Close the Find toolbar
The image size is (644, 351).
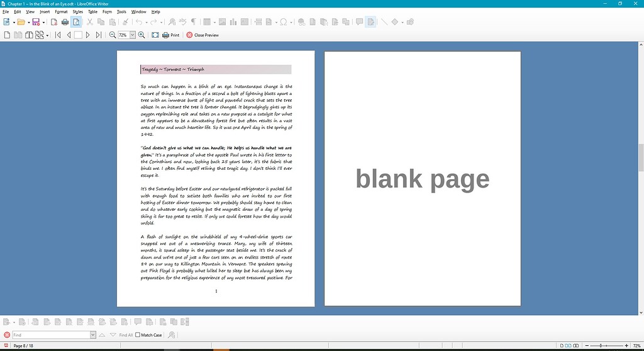[7, 335]
